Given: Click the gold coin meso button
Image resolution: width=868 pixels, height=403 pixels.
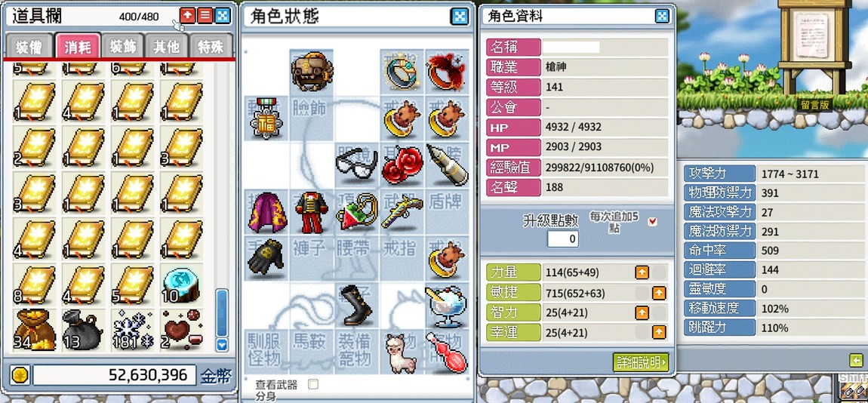Looking at the screenshot, I should 20,375.
